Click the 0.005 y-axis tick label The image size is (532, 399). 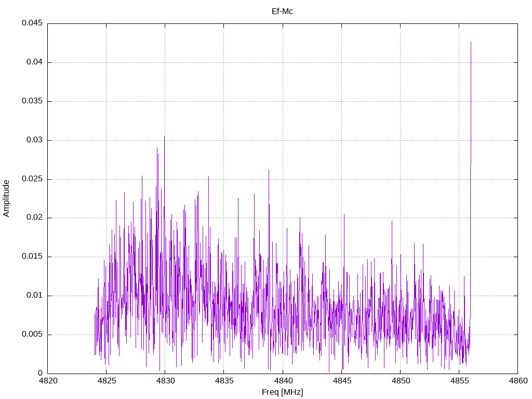[x=32, y=334]
